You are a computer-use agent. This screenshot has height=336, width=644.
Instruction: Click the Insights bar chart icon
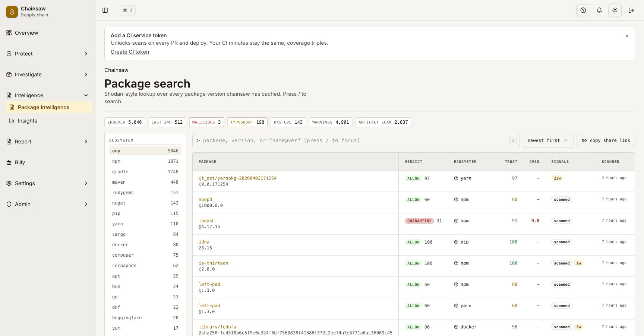pyautogui.click(x=12, y=121)
